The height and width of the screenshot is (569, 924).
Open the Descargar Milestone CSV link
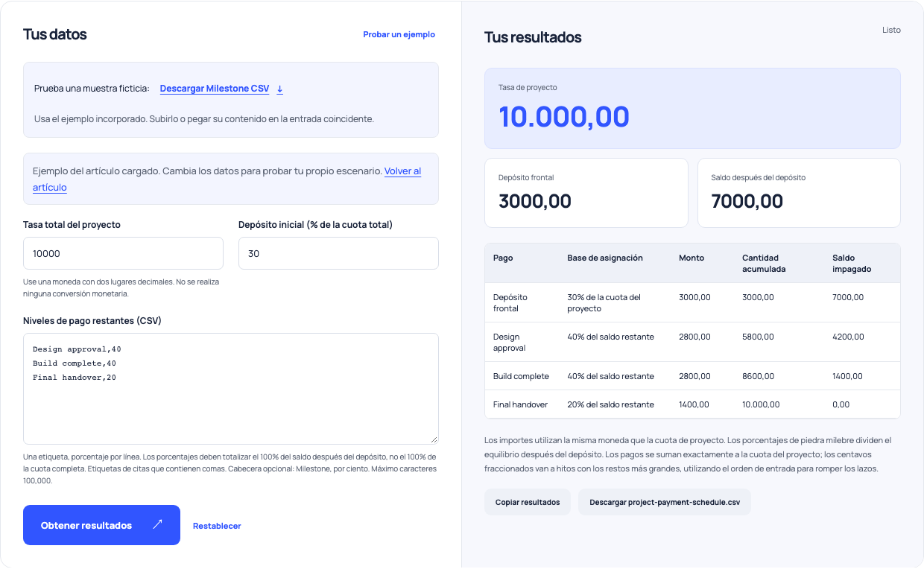tap(215, 89)
